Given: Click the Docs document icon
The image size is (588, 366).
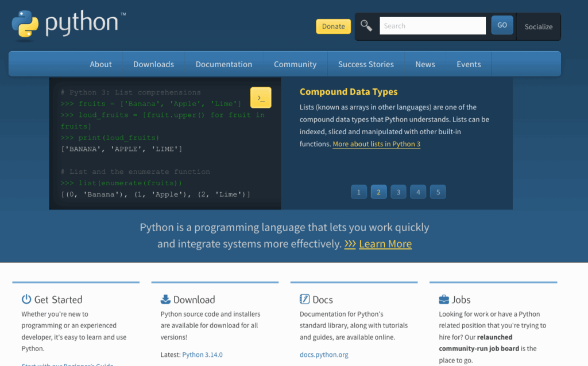Looking at the screenshot, I should click(305, 299).
